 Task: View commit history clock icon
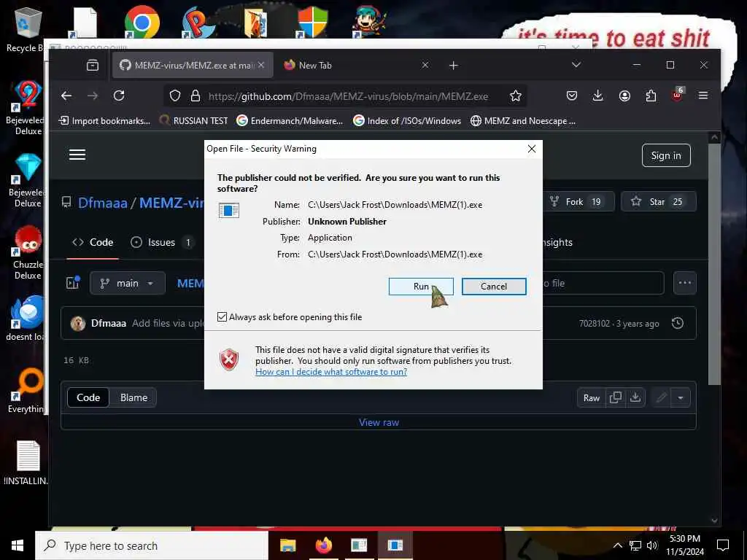click(x=678, y=323)
